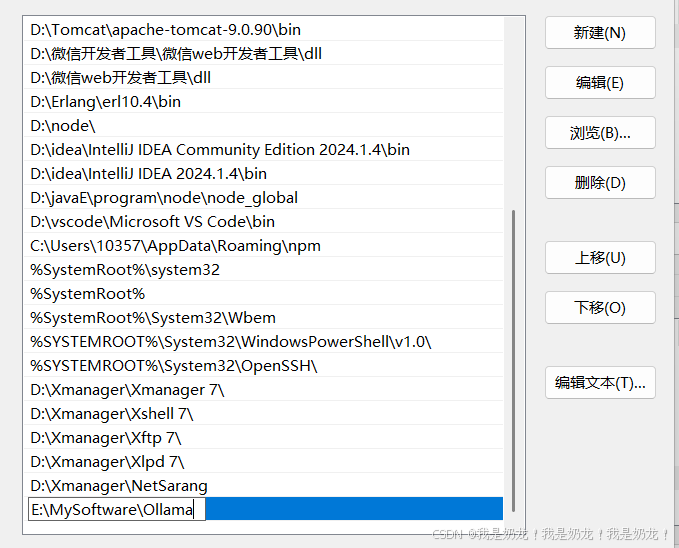The width and height of the screenshot is (679, 548).
Task: Select the D:\node\ path entry
Action: click(263, 126)
